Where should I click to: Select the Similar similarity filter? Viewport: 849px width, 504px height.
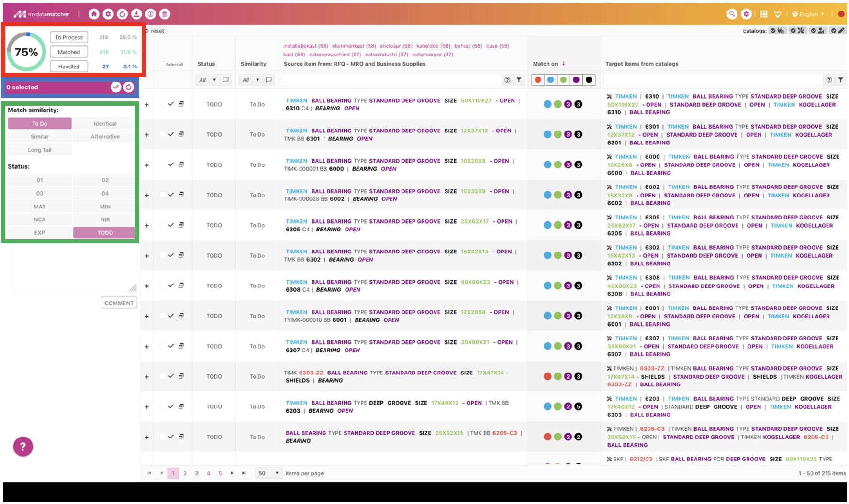tap(40, 137)
